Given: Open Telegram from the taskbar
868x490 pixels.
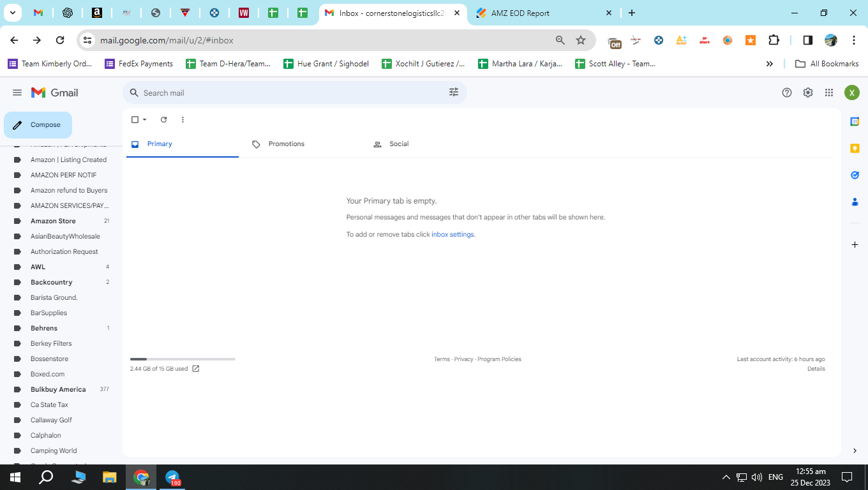Looking at the screenshot, I should tap(172, 477).
